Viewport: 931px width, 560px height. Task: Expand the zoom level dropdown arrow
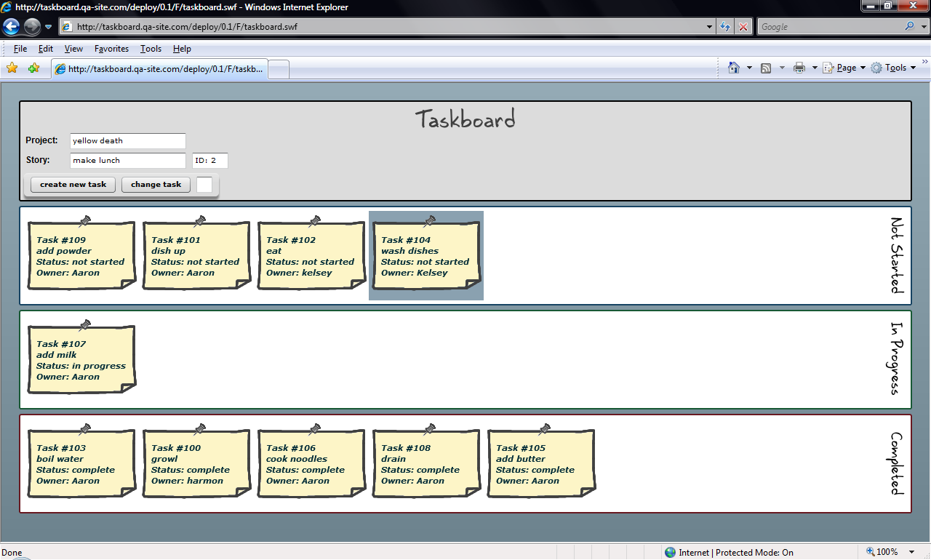pyautogui.click(x=911, y=552)
